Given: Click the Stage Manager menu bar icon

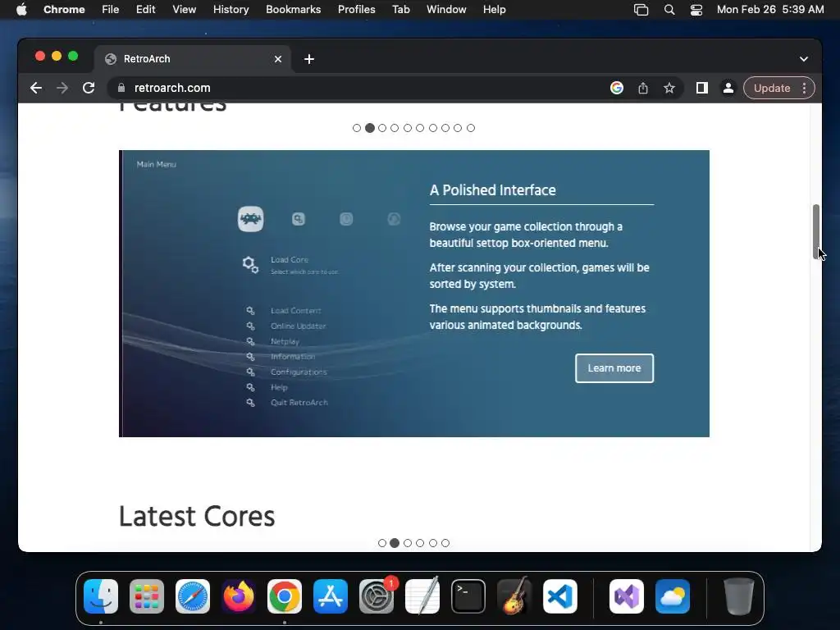Looking at the screenshot, I should pos(641,10).
